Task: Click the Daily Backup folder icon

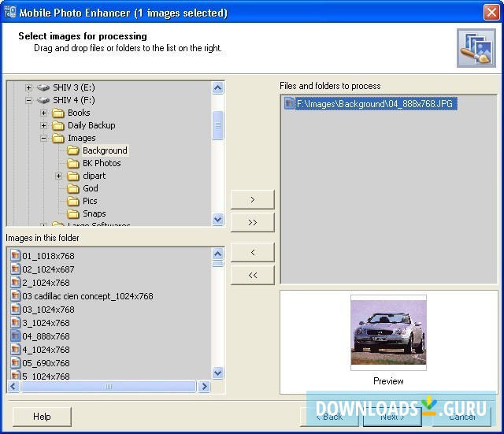Action: 58,125
